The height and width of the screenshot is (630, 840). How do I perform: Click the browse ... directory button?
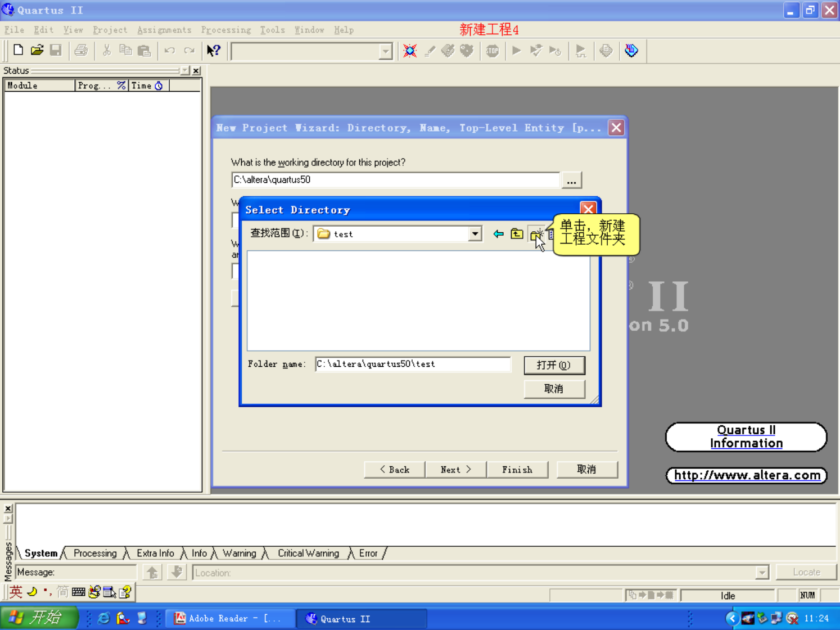(x=571, y=181)
